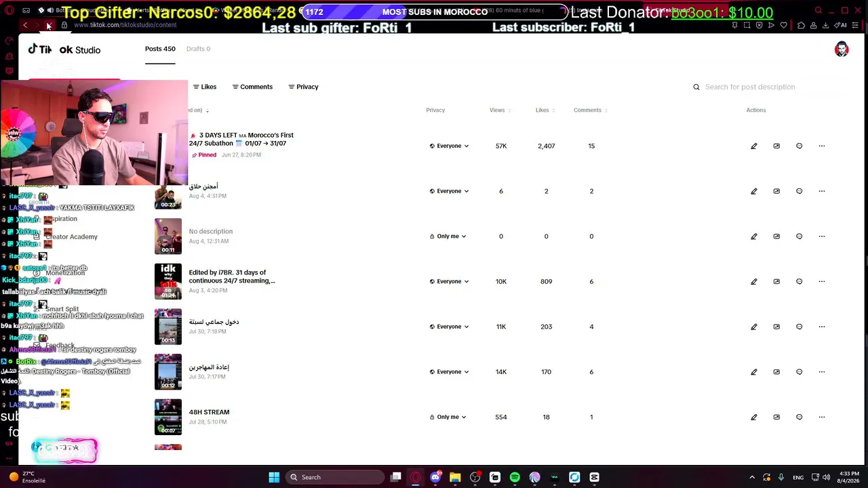Change privacy of Aug 4, 4:31 PM post
The image size is (868, 488).
coord(449,191)
